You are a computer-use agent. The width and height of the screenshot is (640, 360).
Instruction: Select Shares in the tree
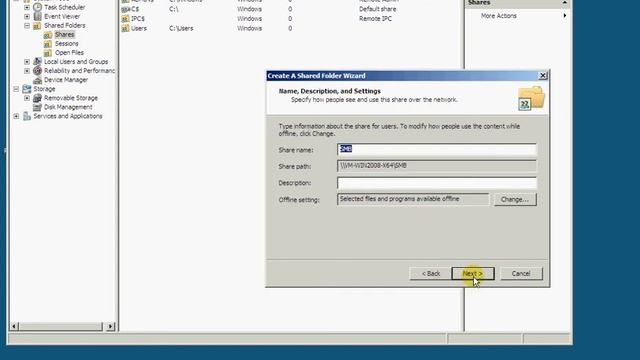coord(64,35)
